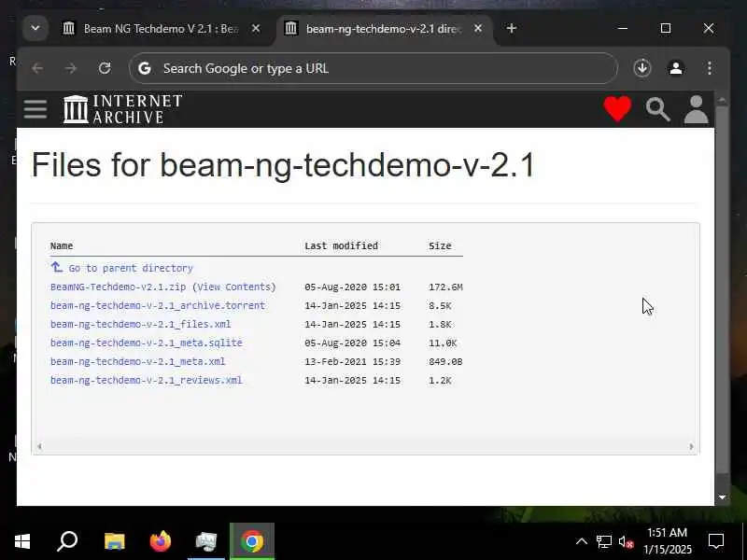Click the Chrome taskbar icon

click(x=252, y=541)
